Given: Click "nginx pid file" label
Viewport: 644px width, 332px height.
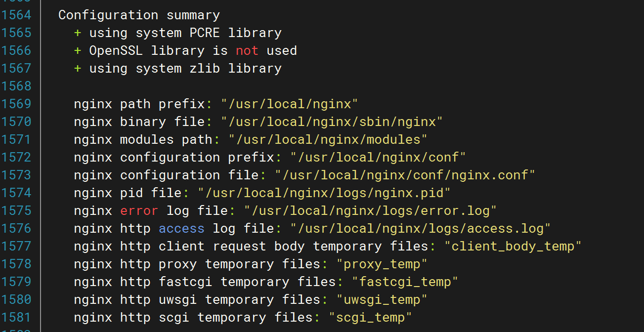Looking at the screenshot, I should (128, 193).
